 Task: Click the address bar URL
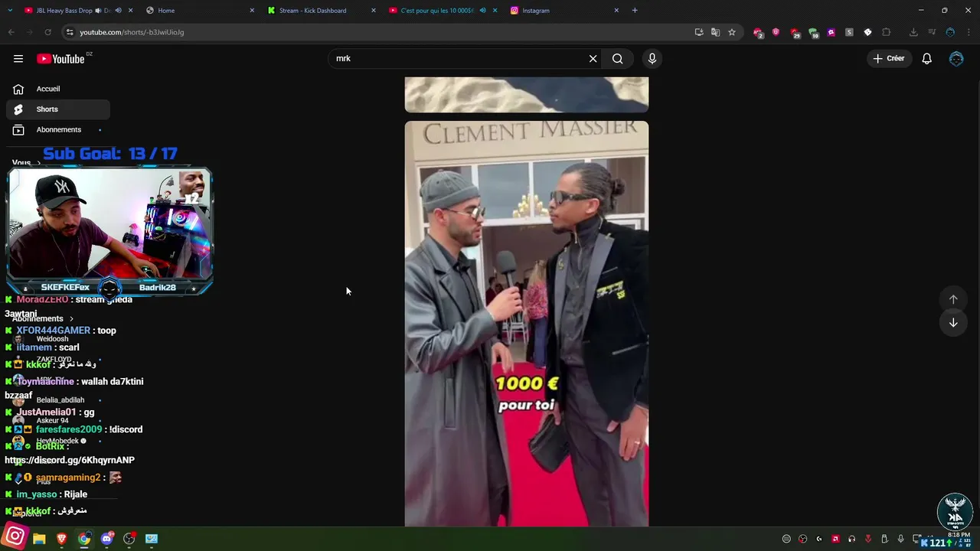point(132,32)
